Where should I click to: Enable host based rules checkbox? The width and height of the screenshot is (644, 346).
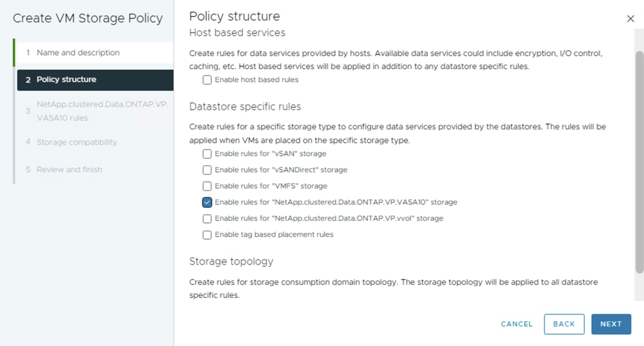click(207, 80)
